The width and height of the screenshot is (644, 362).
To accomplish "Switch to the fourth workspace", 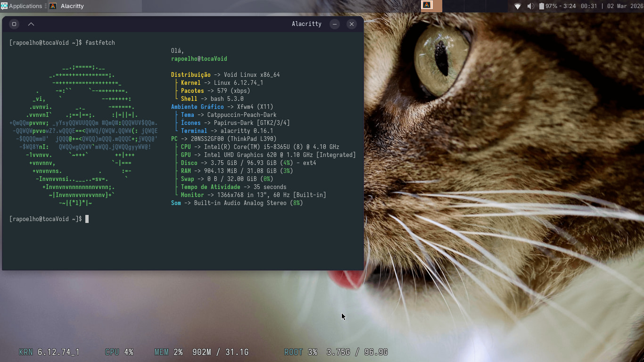I will [496, 6].
